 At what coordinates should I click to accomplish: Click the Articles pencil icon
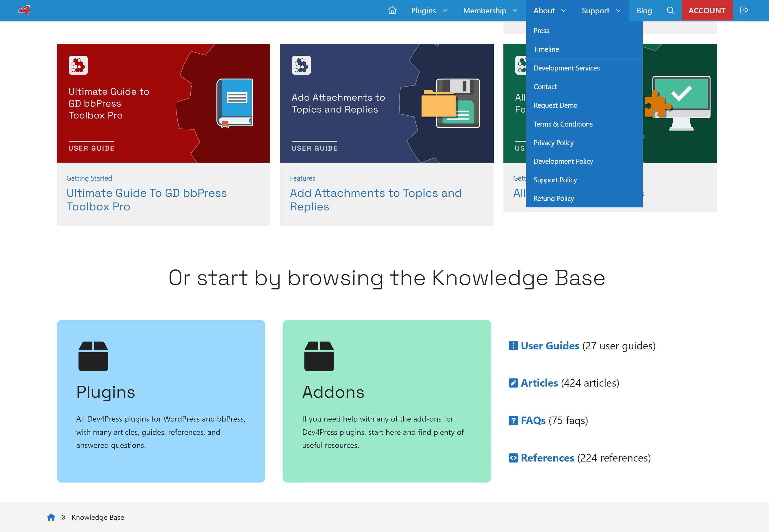click(513, 383)
